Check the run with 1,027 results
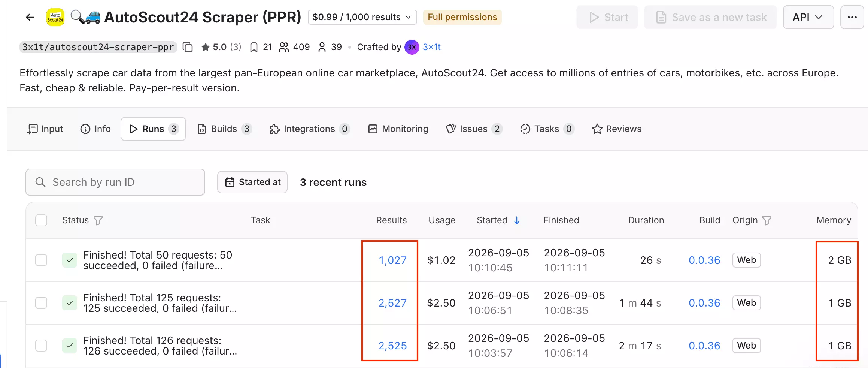 coord(41,260)
